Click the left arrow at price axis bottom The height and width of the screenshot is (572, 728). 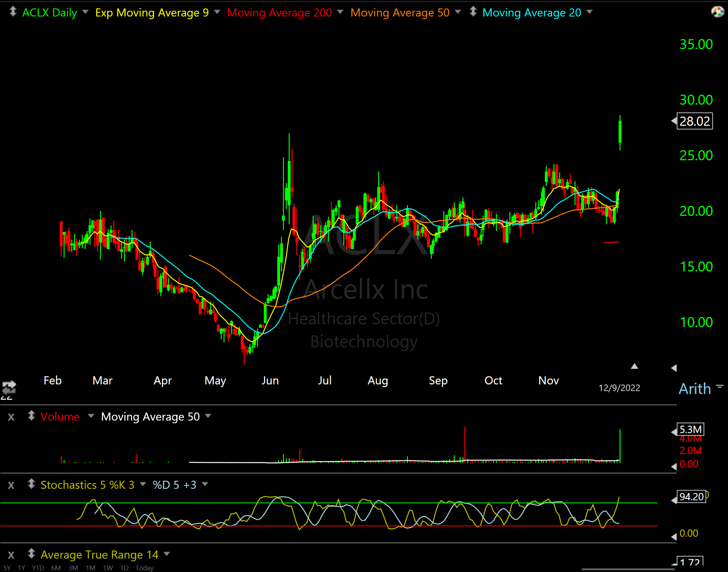tap(674, 368)
